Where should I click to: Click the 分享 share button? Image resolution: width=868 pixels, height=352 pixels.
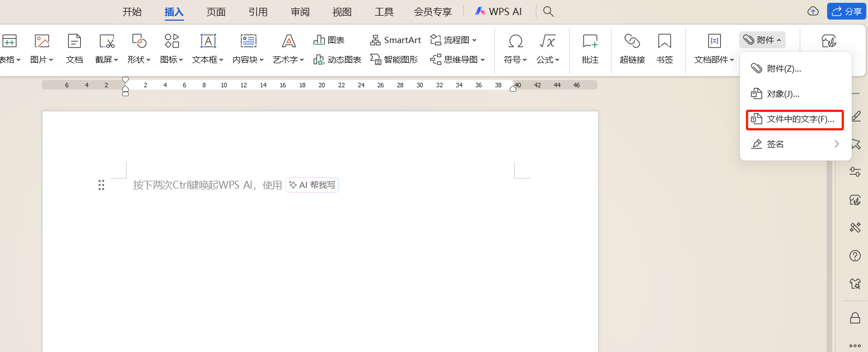846,11
